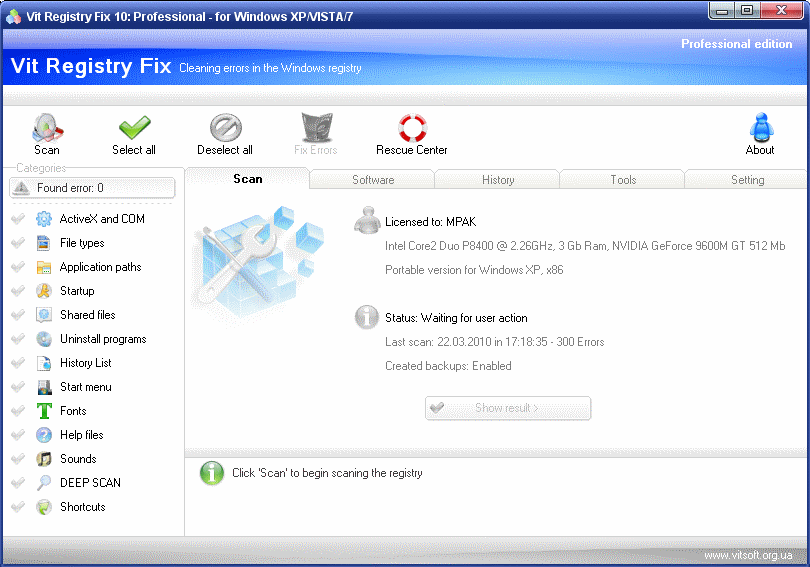The width and height of the screenshot is (810, 567).
Task: Click the Uninstall programs disc icon
Action: (44, 339)
